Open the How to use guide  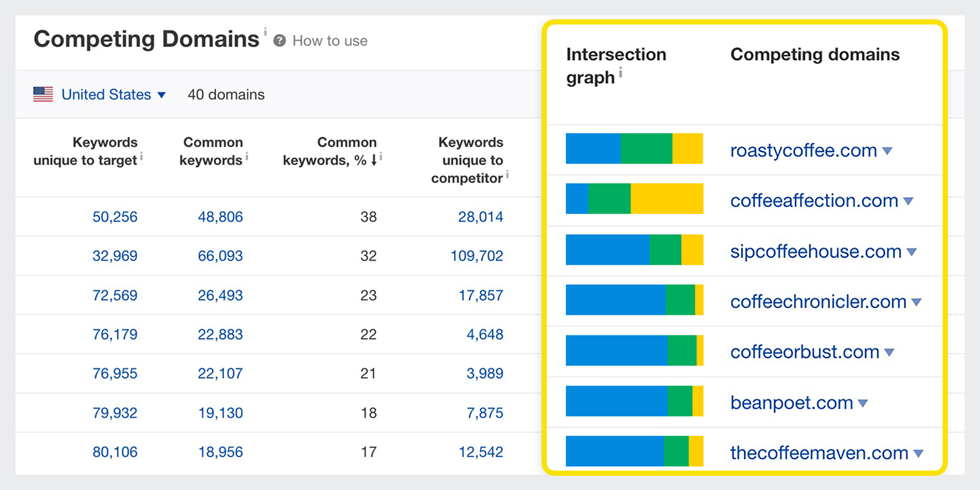[x=329, y=41]
